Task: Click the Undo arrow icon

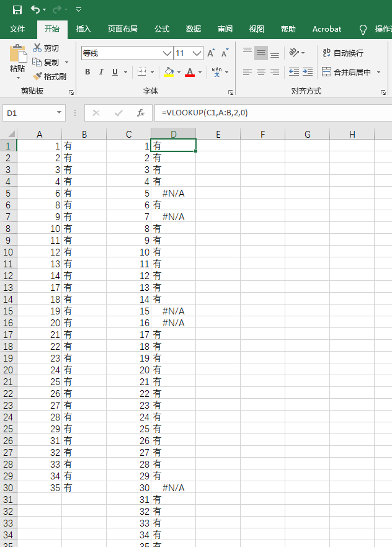Action: pos(35,9)
